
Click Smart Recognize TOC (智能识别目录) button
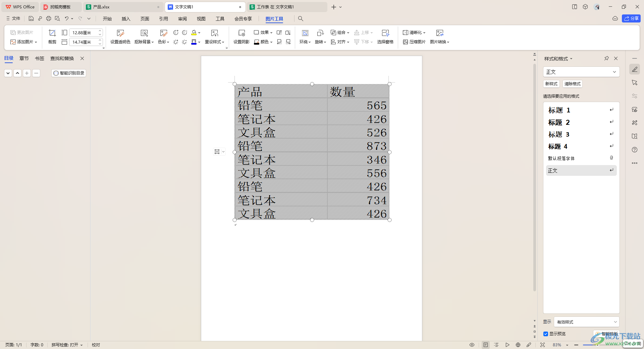tap(69, 73)
